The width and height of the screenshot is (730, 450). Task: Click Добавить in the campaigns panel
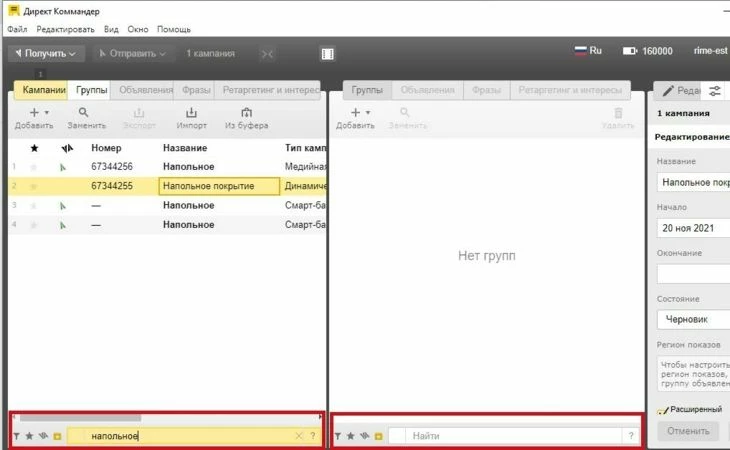pos(34,118)
